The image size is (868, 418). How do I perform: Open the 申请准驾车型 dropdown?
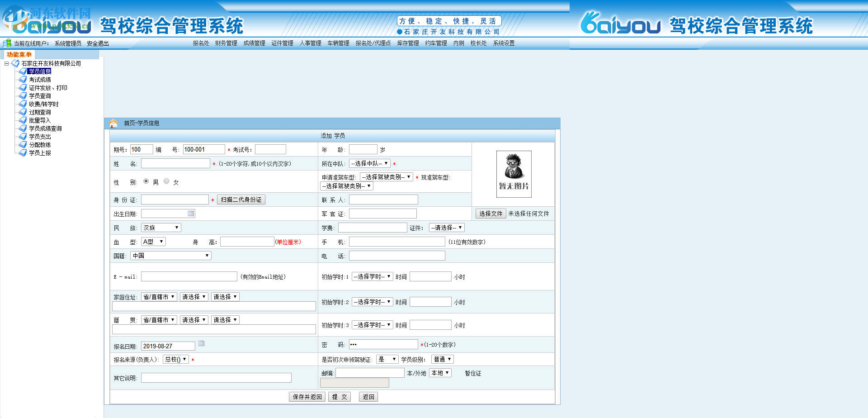387,177
